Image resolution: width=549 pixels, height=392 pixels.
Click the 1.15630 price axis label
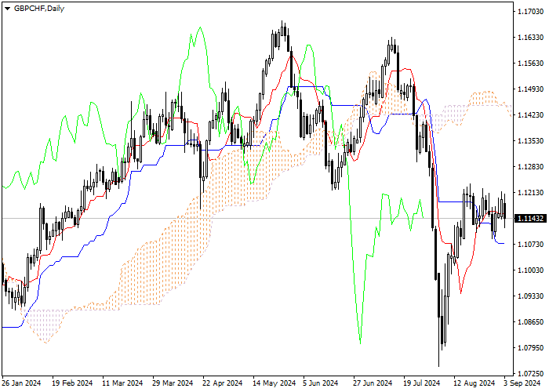point(530,64)
